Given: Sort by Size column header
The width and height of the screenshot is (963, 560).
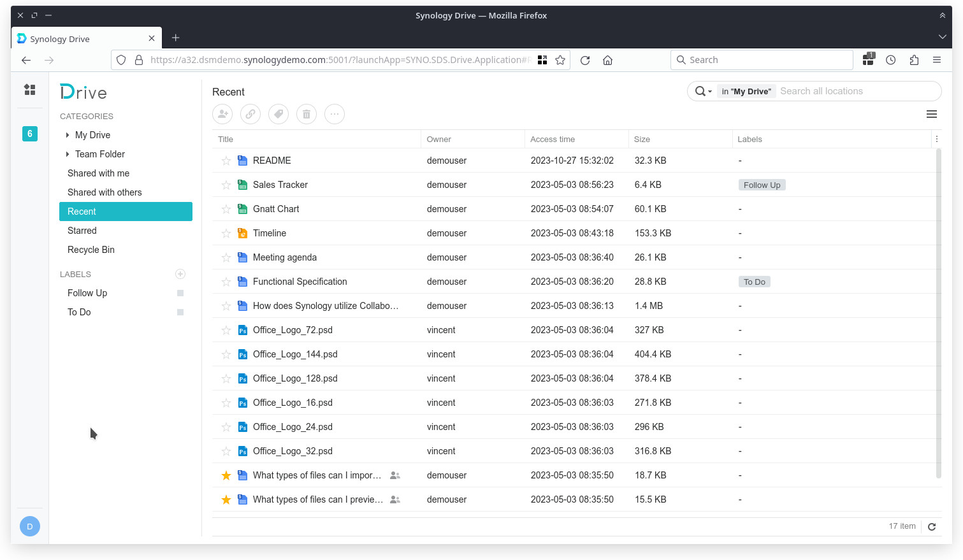Looking at the screenshot, I should coord(681,139).
